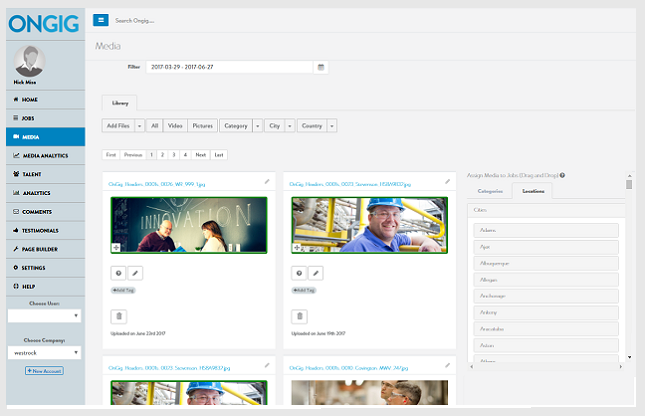
Task: Open the Choose Company dropdown showing westrock
Action: 44,353
